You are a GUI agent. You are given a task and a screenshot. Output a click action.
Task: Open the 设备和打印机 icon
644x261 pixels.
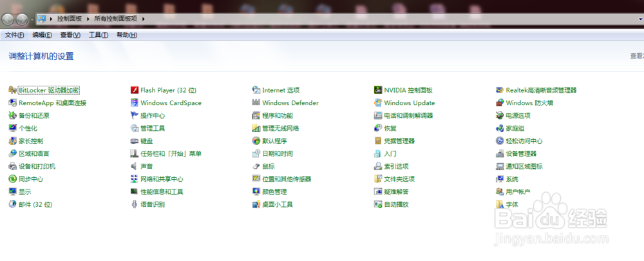click(12, 166)
